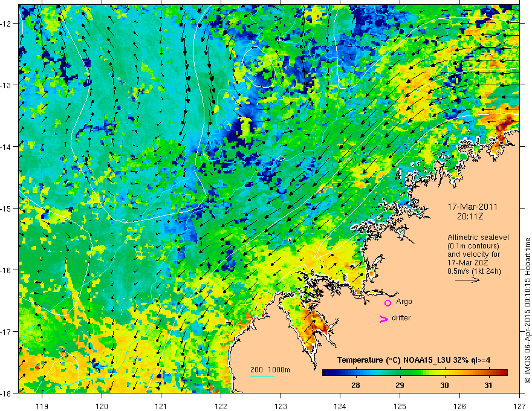532x411 pixels.
Task: Click the 'Altimetric sealevel' legend text
Action: pyautogui.click(x=478, y=238)
